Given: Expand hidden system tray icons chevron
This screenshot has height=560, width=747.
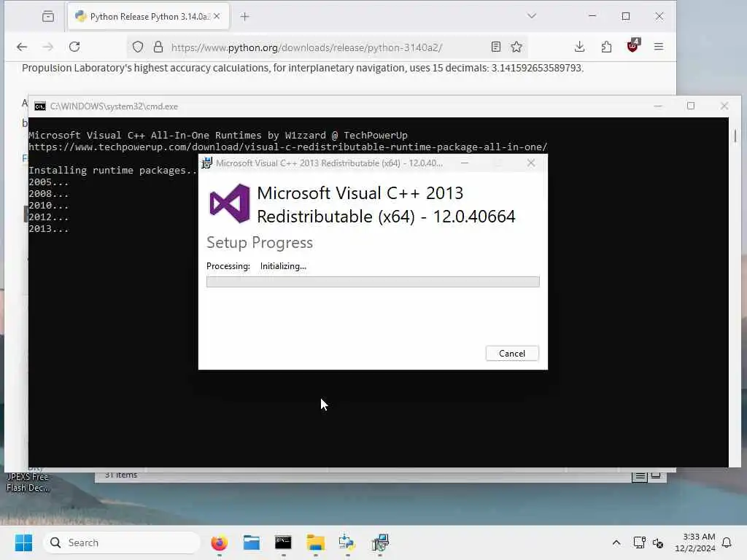Looking at the screenshot, I should coord(616,542).
